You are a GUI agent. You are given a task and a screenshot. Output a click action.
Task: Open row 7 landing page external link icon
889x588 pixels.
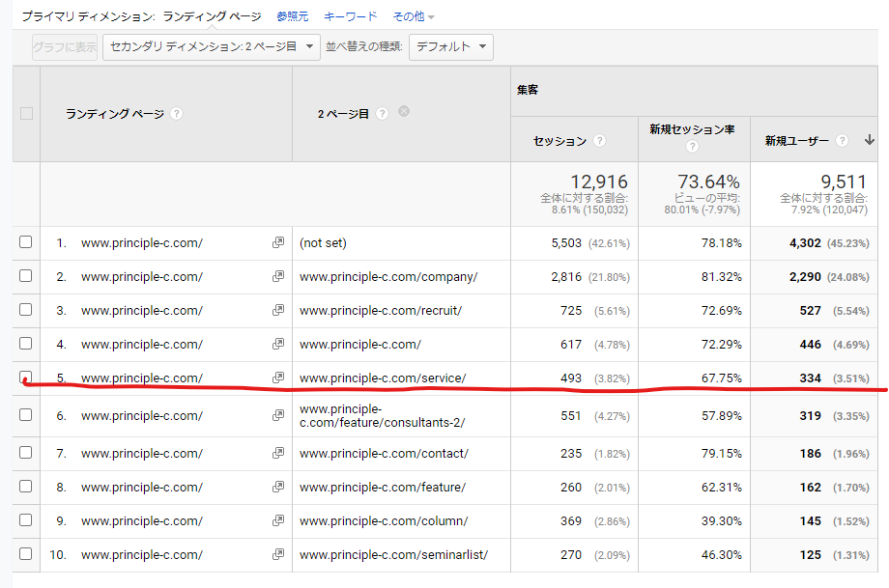[x=278, y=453]
